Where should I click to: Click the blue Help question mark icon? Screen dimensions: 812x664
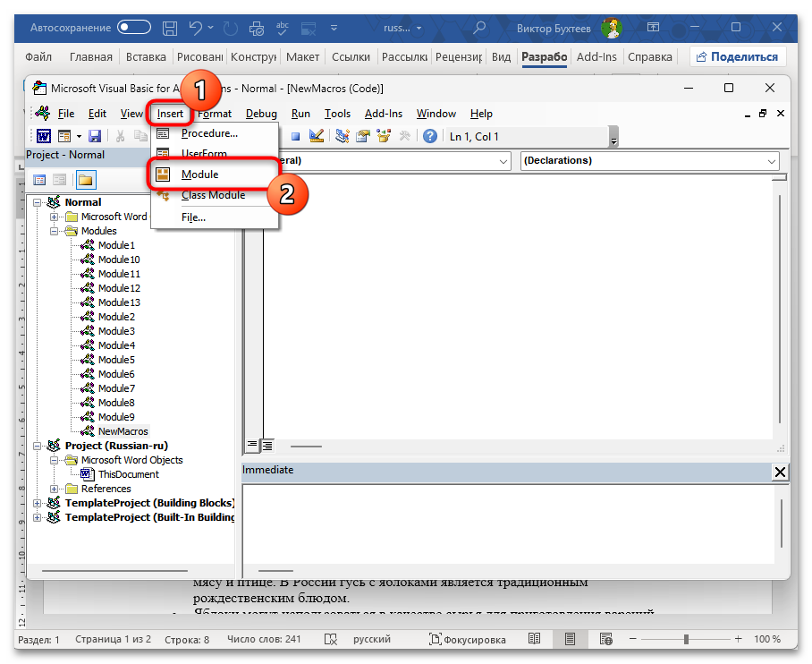[x=430, y=136]
